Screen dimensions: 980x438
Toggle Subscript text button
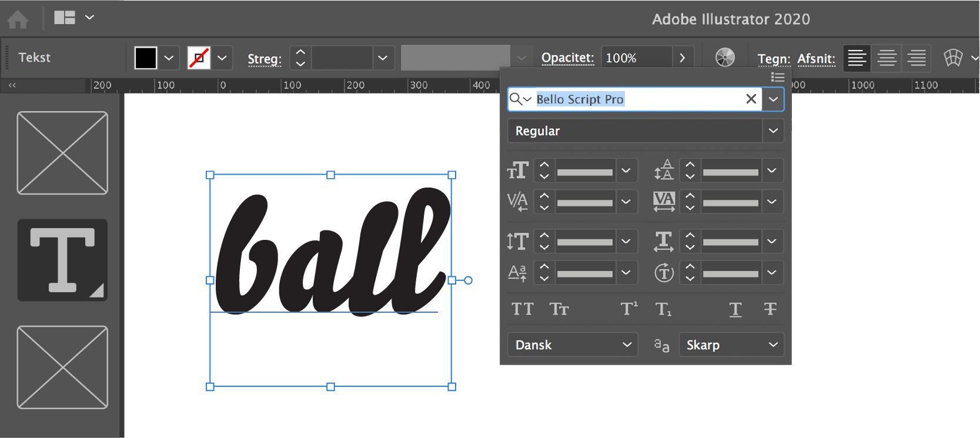click(664, 309)
